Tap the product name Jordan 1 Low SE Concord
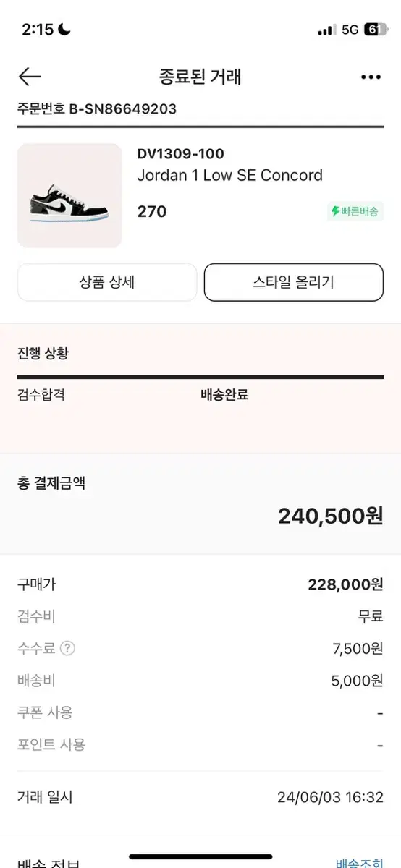Viewport: 401px width, 868px height. 229,176
